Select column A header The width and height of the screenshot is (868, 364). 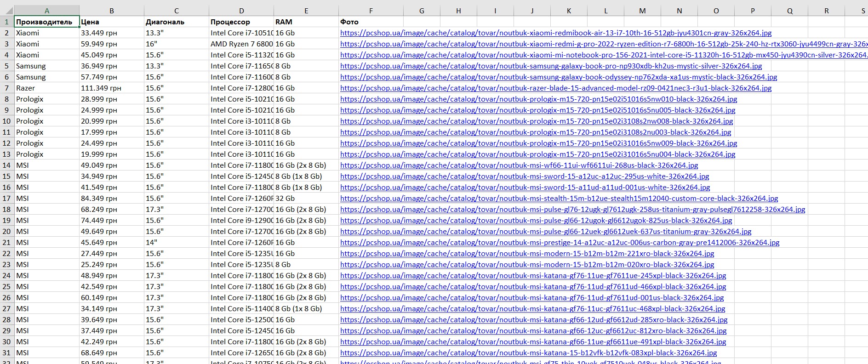coord(47,11)
